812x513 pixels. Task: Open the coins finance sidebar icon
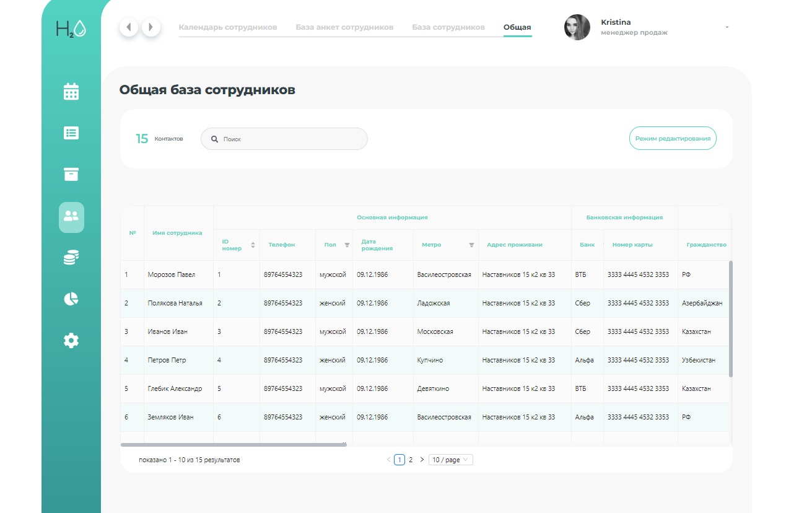pos(71,258)
